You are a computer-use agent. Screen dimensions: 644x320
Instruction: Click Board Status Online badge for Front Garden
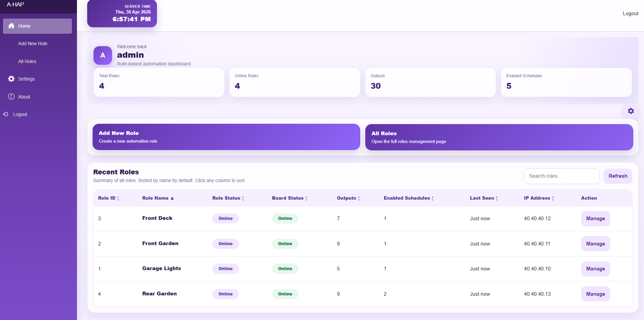[285, 244]
